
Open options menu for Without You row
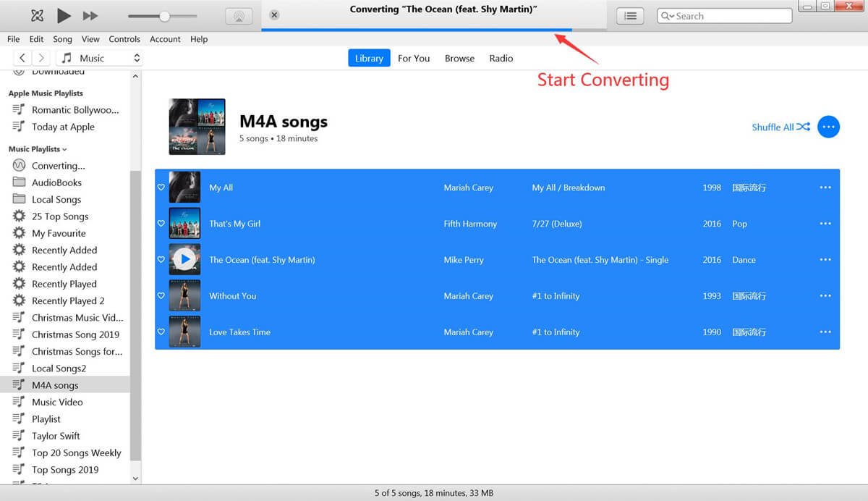(825, 296)
